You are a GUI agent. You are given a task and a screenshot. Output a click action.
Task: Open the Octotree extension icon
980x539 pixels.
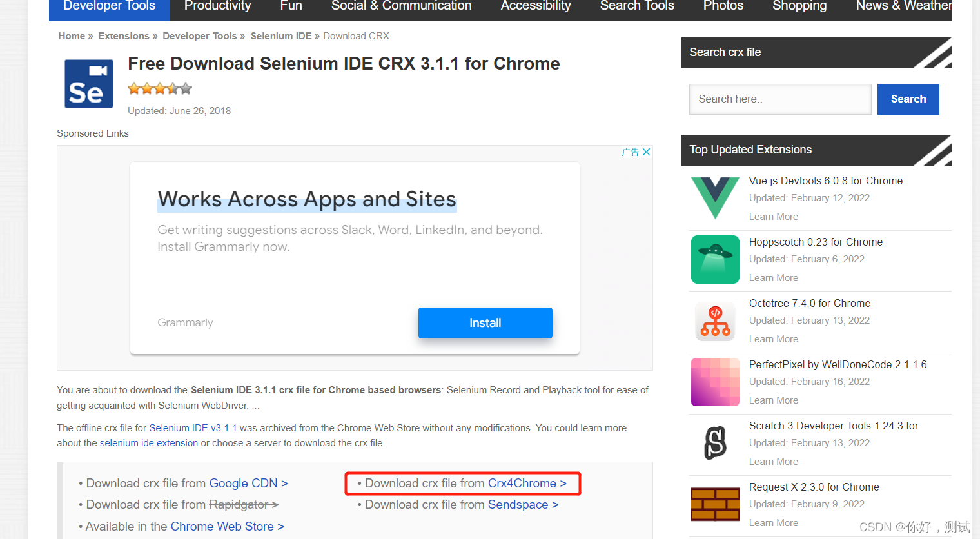point(715,321)
